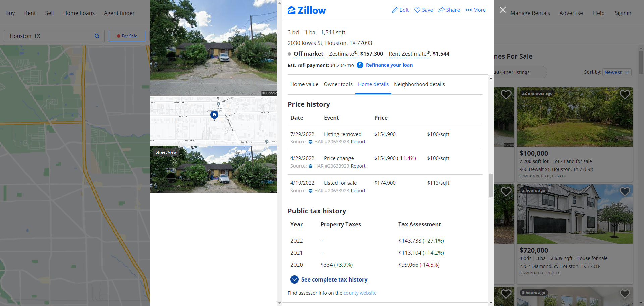Click Advertise in the header

(x=571, y=13)
